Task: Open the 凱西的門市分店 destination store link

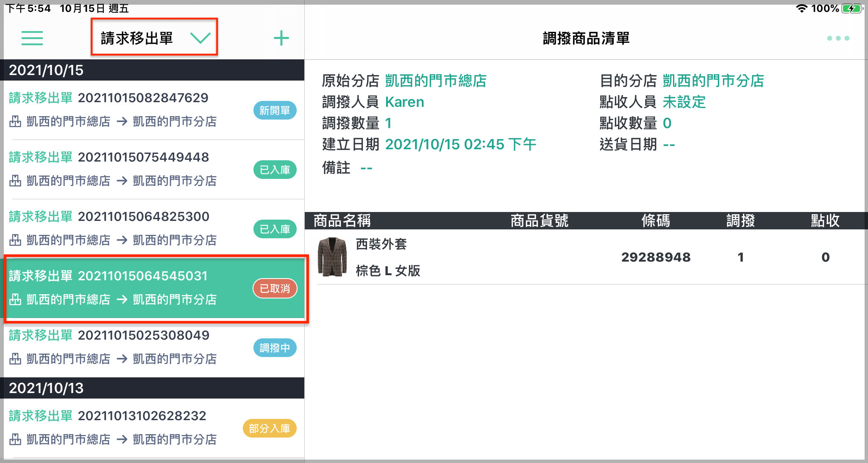Action: [x=713, y=81]
